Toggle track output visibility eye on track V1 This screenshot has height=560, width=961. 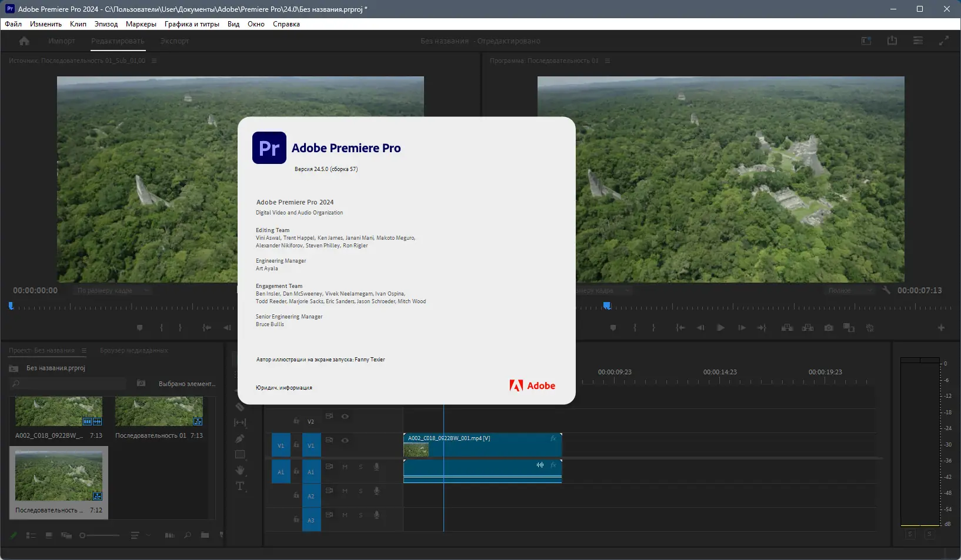coord(345,441)
